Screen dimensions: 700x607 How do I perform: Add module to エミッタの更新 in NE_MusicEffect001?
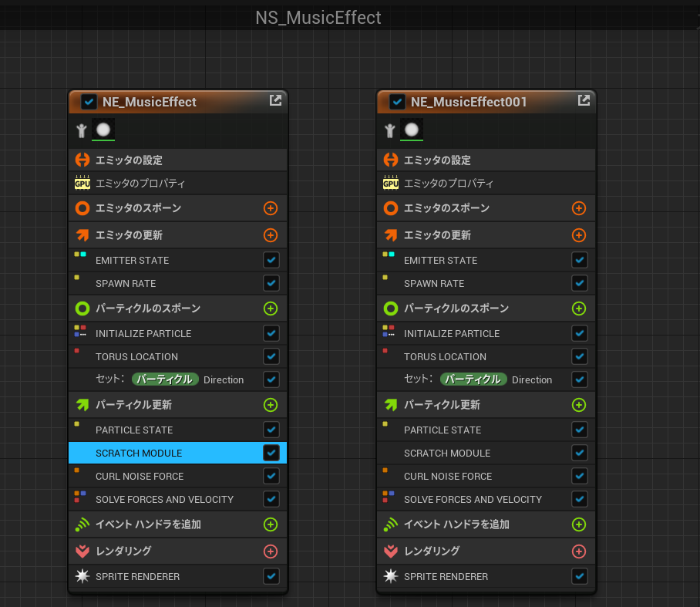[579, 235]
